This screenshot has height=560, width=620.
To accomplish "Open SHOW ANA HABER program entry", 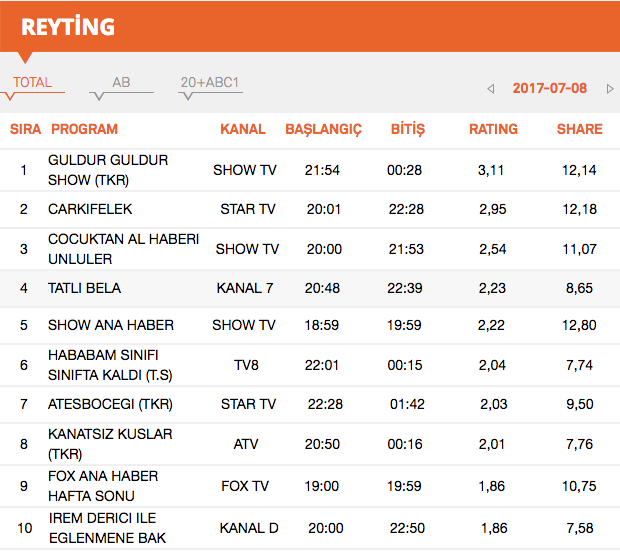I will pos(111,325).
